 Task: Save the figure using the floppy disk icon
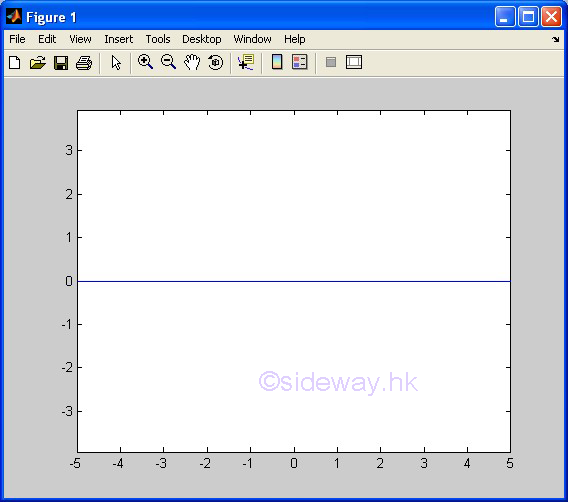click(61, 63)
